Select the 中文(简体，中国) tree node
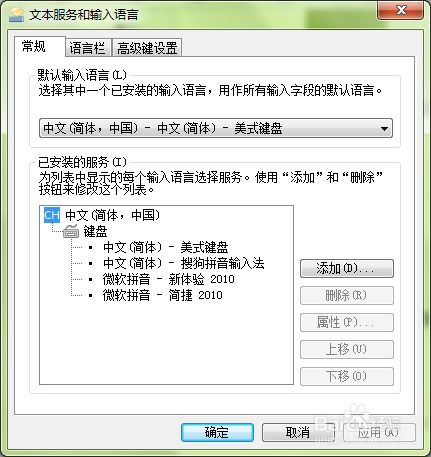 point(113,215)
